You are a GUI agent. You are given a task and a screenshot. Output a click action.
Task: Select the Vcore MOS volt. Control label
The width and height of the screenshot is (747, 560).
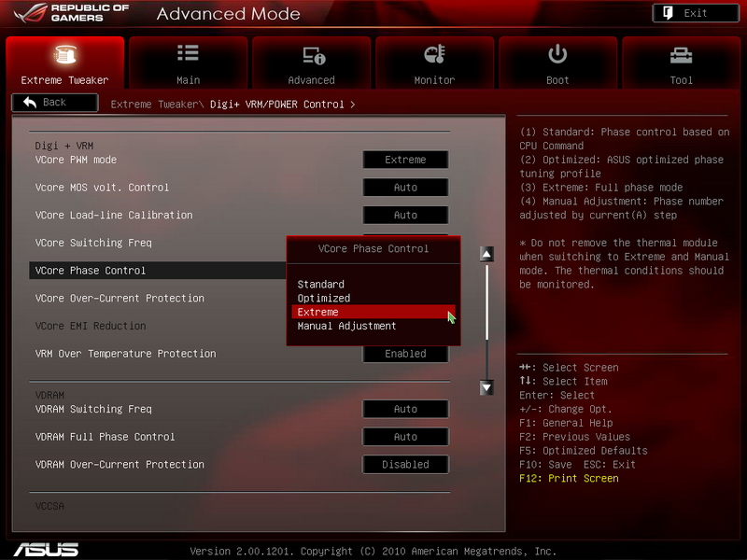[102, 188]
